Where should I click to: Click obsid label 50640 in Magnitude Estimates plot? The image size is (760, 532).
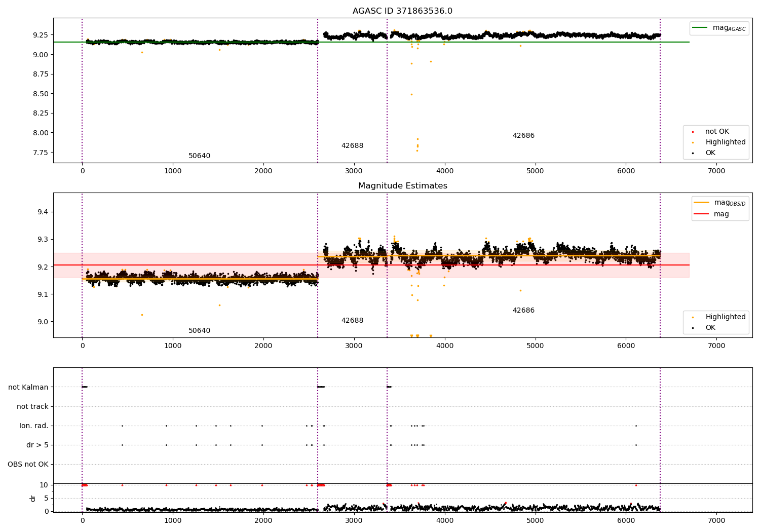[199, 331]
